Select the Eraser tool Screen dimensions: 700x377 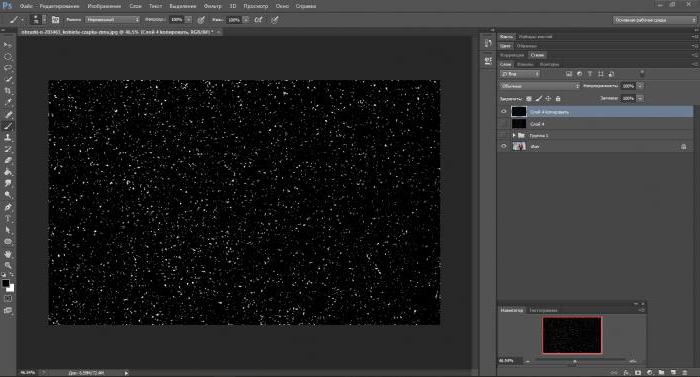pos(8,161)
